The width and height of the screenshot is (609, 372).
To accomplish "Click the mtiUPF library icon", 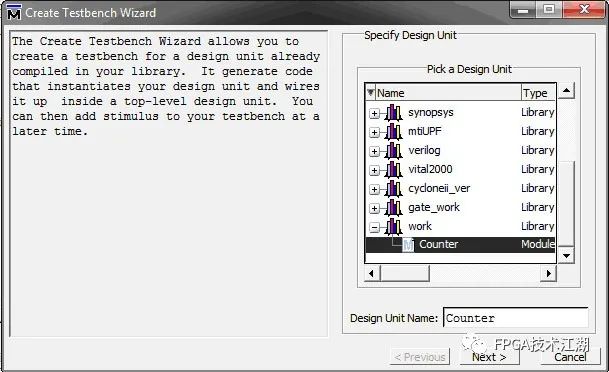I will [x=393, y=132].
